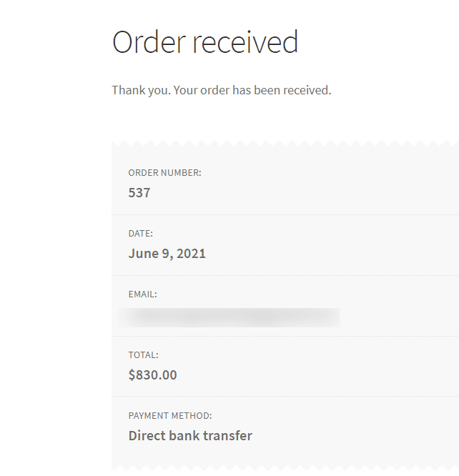Screen dimensions: 459x476
Task: Click the TOTAL label
Action: point(143,355)
